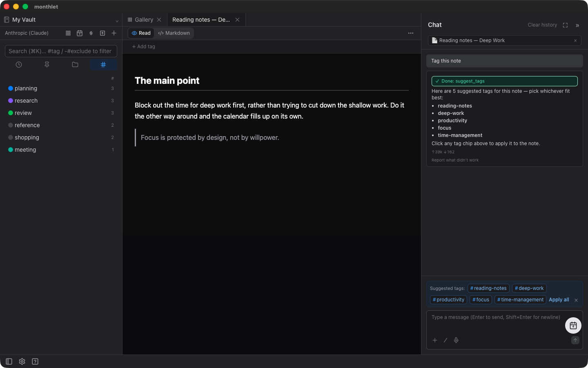Select the meeting tag in sidebar
The height and width of the screenshot is (368, 588).
click(61, 150)
